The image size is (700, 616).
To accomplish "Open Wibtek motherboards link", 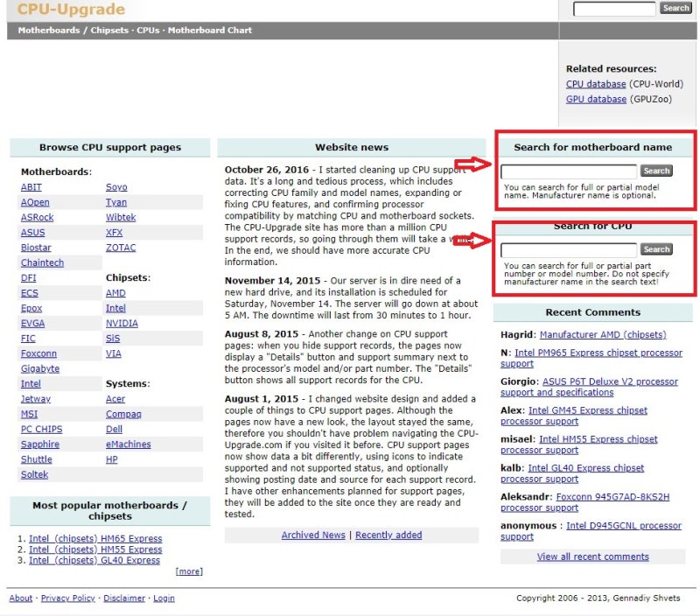I will point(121,217).
